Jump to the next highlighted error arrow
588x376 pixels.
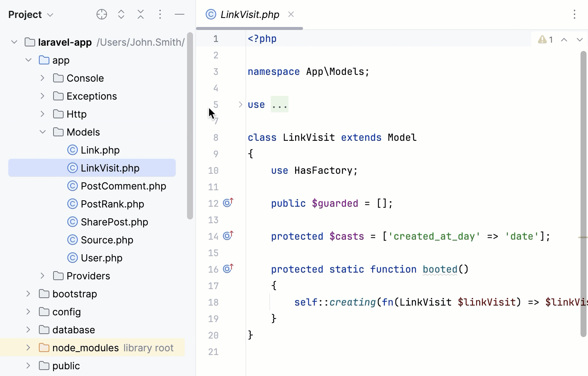click(579, 40)
